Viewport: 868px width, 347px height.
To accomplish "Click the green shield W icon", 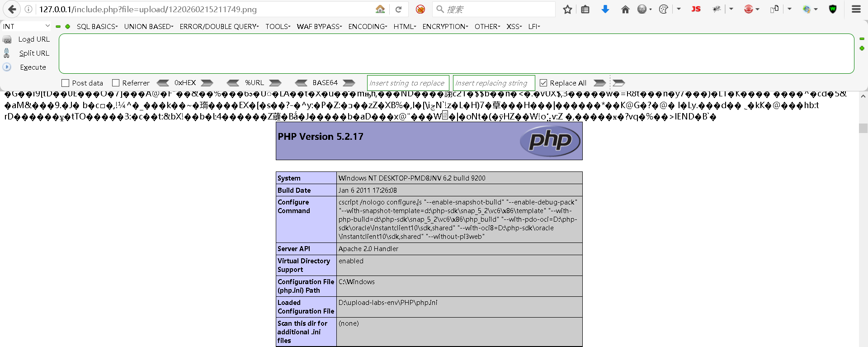I will (x=833, y=9).
